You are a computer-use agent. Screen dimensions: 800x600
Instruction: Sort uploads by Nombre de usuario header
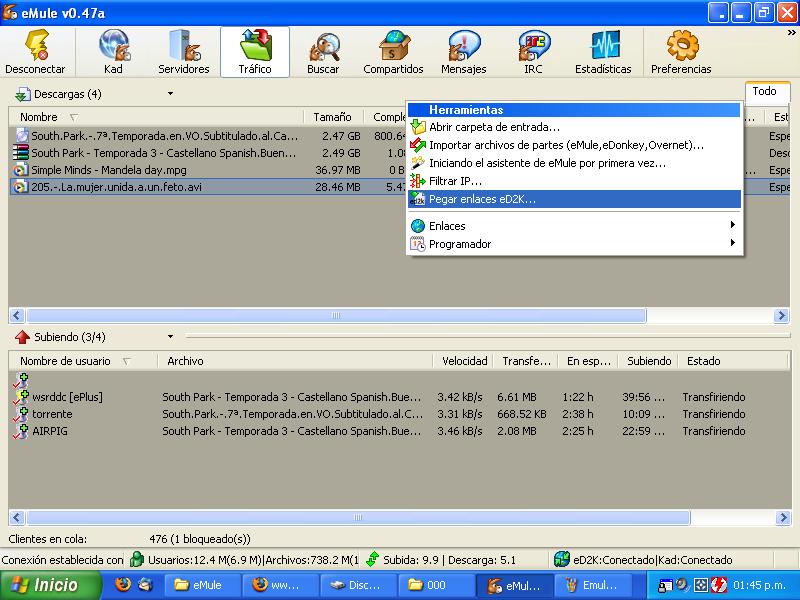pos(83,361)
